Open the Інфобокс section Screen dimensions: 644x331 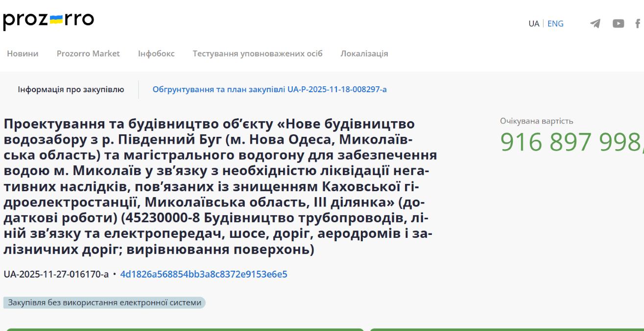point(156,53)
